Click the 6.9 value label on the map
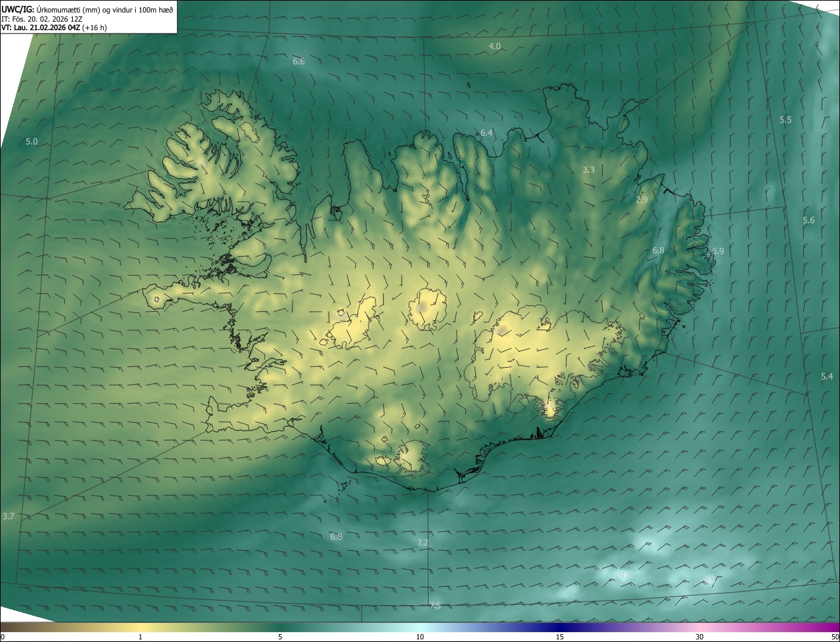Screen dimensions: 840x642 click(x=718, y=251)
